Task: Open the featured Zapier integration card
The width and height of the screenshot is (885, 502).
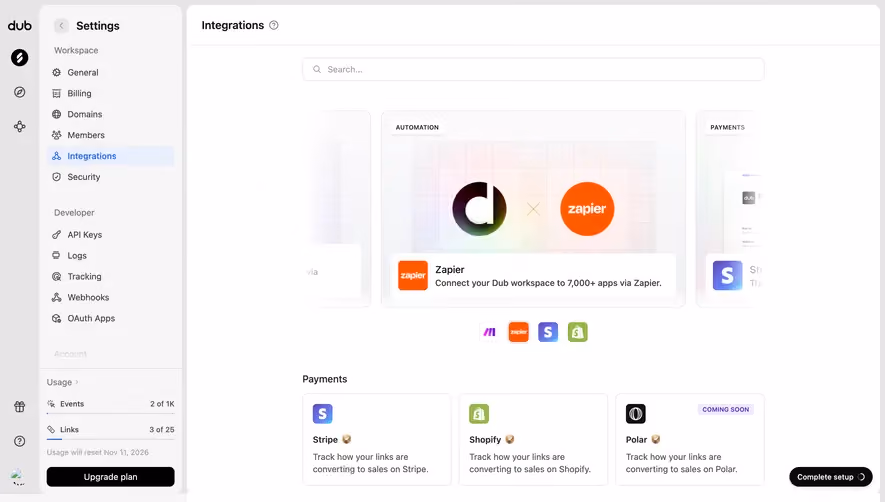Action: point(533,209)
